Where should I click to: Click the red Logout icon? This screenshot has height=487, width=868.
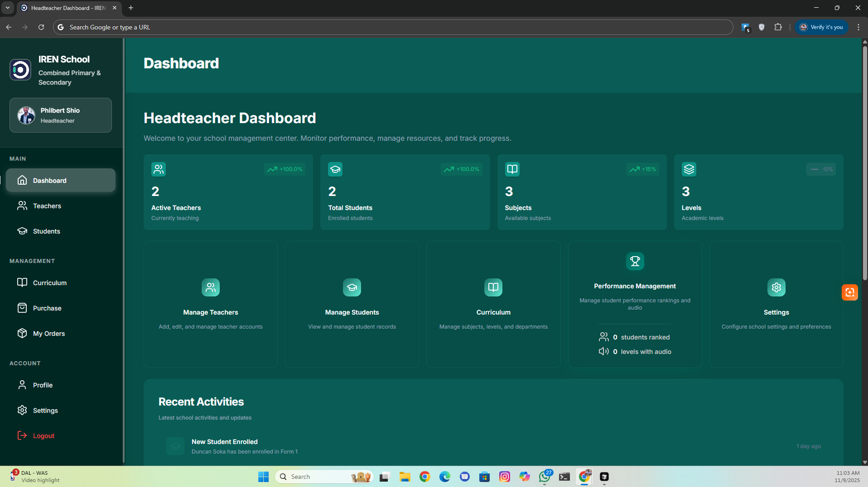point(23,435)
